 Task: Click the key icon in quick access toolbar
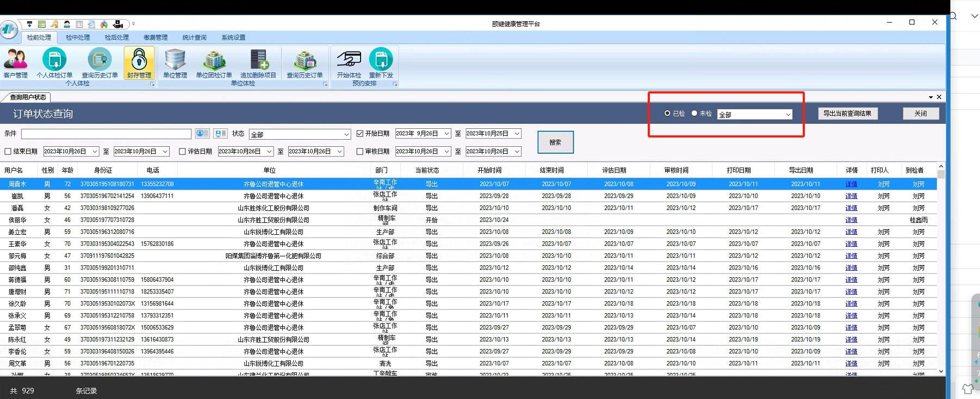[54, 24]
